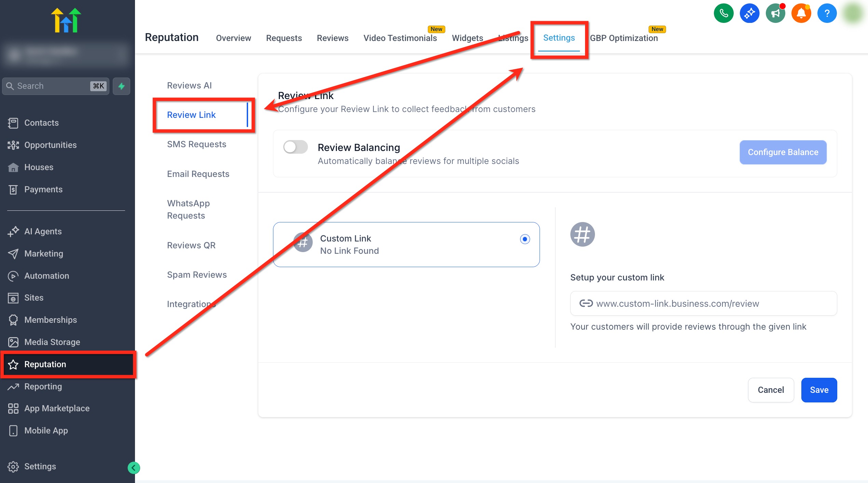
Task: Select the Custom Link radio button
Action: (x=525, y=239)
